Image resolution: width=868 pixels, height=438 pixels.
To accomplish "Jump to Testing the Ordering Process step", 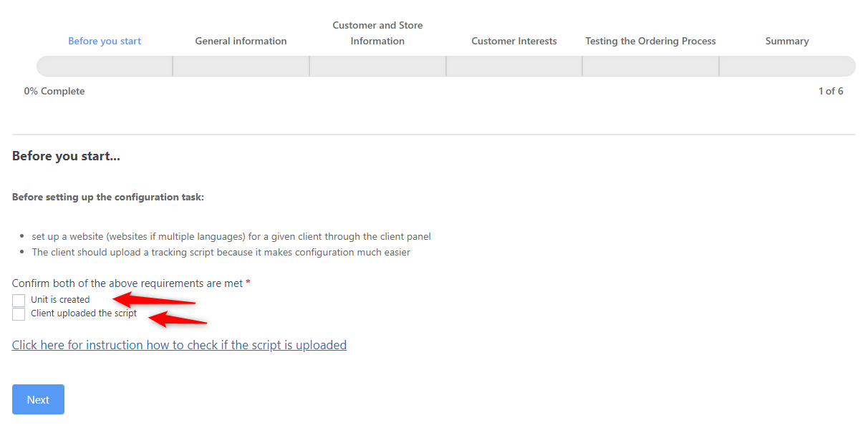I will [650, 41].
